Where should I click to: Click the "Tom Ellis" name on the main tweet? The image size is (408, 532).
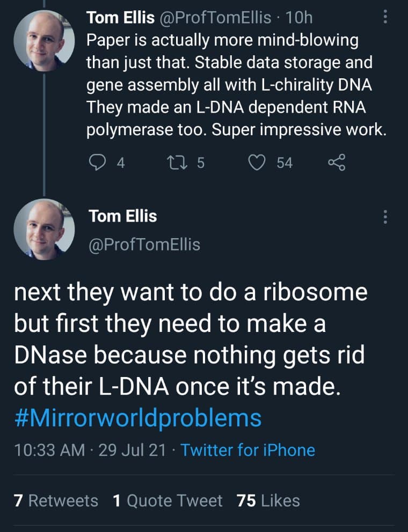(123, 216)
